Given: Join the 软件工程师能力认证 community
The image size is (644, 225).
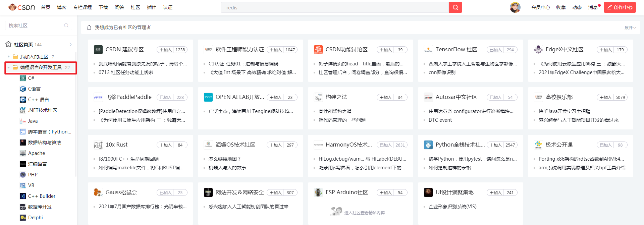Looking at the screenshot, I should tap(275, 50).
